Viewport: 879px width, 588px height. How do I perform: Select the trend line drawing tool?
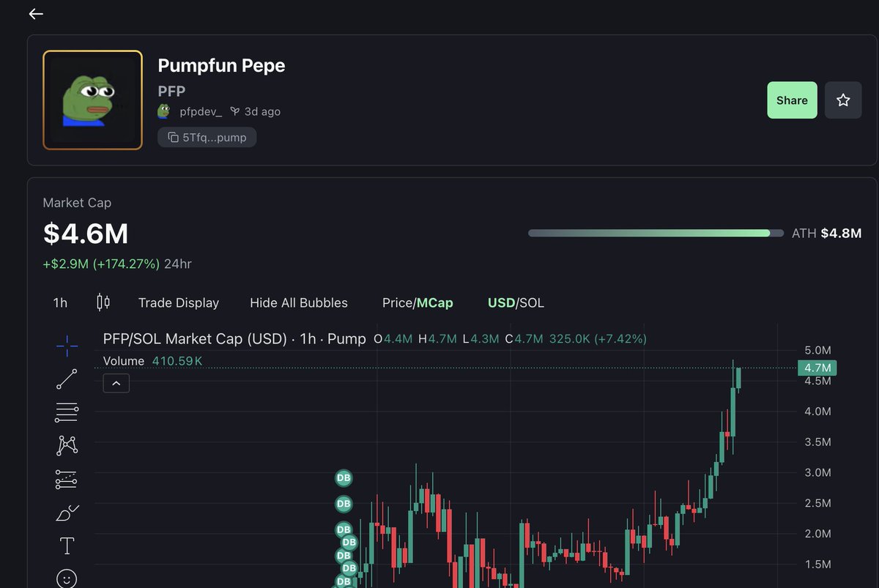pyautogui.click(x=67, y=379)
